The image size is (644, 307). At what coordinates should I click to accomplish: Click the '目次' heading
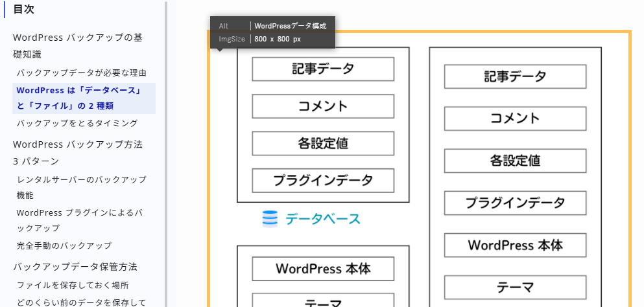point(23,10)
